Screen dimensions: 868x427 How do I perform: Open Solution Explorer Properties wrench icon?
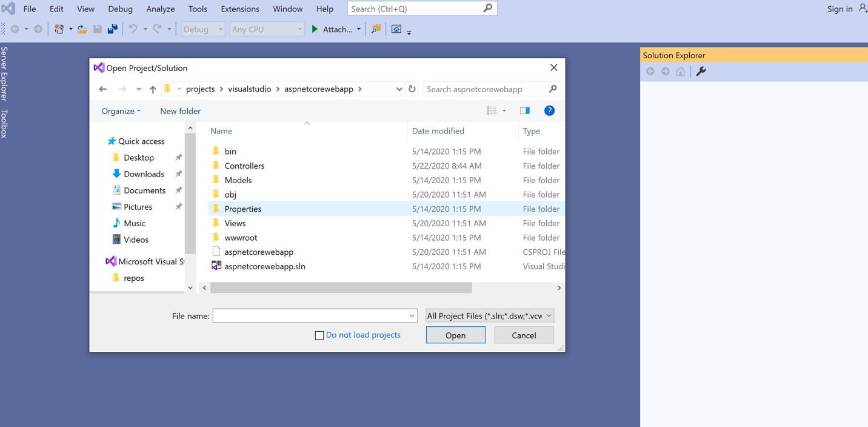tap(701, 72)
